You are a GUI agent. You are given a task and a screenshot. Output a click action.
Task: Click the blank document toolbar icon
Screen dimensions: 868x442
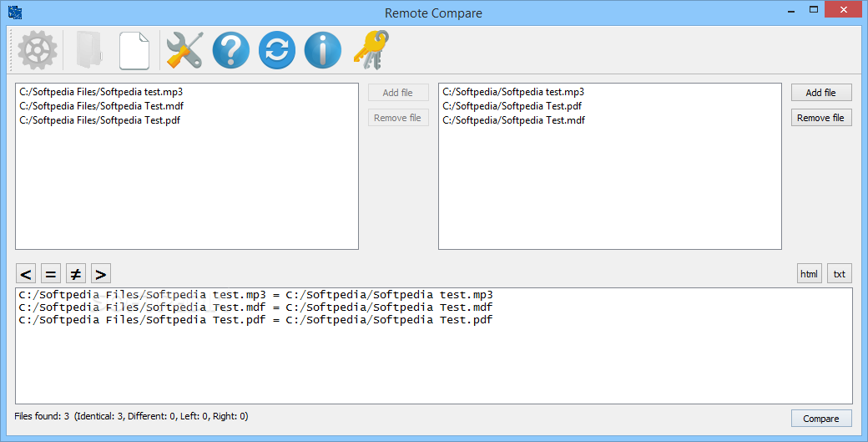tap(134, 50)
